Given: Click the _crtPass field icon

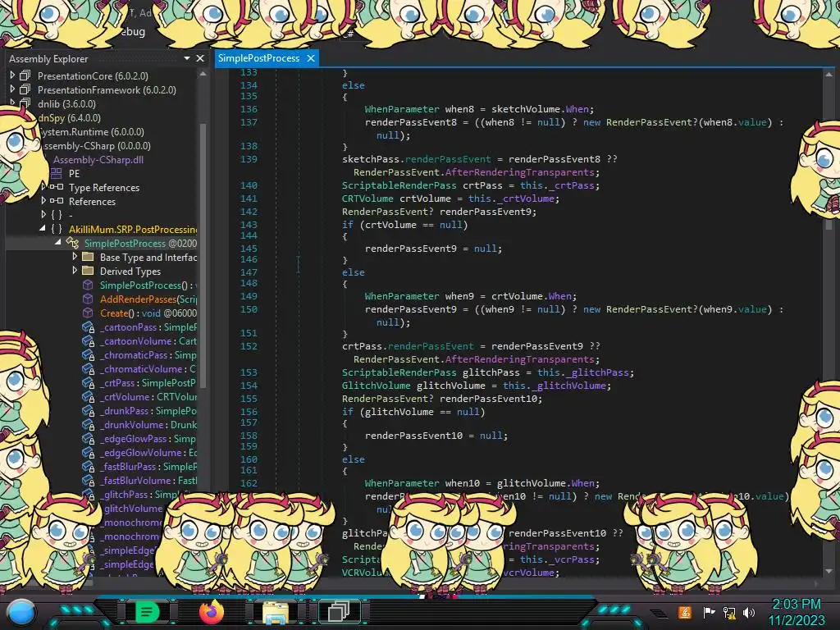Looking at the screenshot, I should tap(88, 382).
